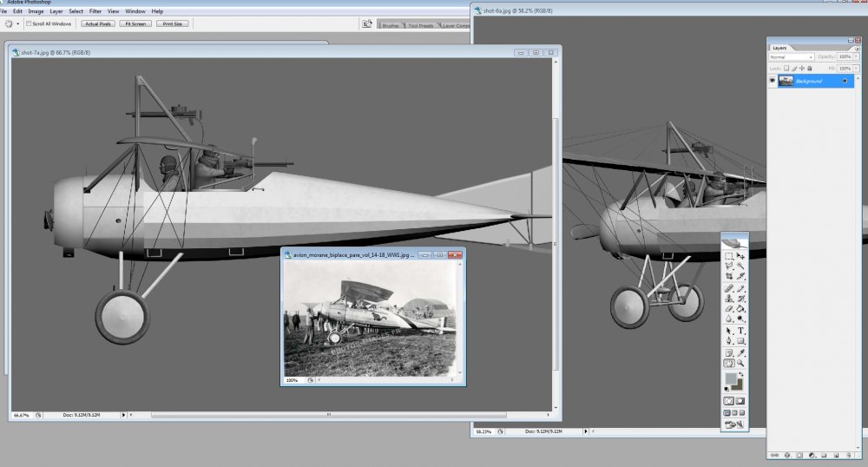Screen dimensions: 868x467
Task: Select the Type tool
Action: pyautogui.click(x=740, y=331)
